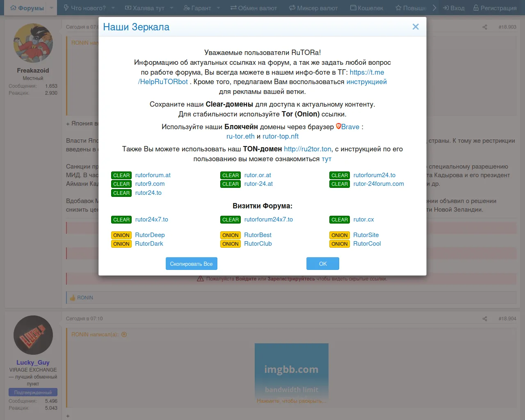Show more navigation items with right chevron
Screen dimensions: 525x420
434,8
